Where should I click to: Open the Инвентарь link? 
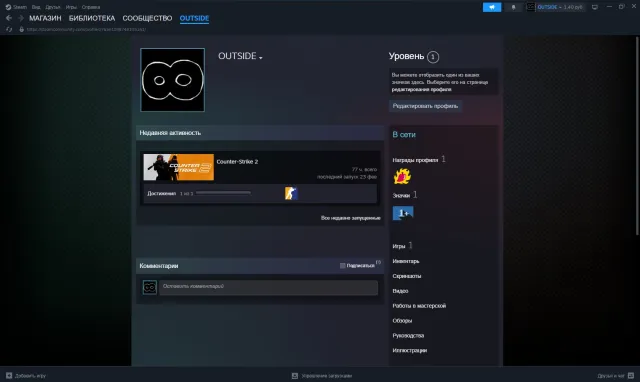click(406, 261)
